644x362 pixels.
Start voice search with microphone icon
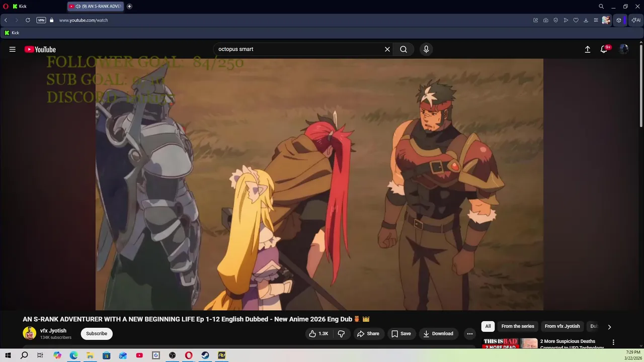426,49
